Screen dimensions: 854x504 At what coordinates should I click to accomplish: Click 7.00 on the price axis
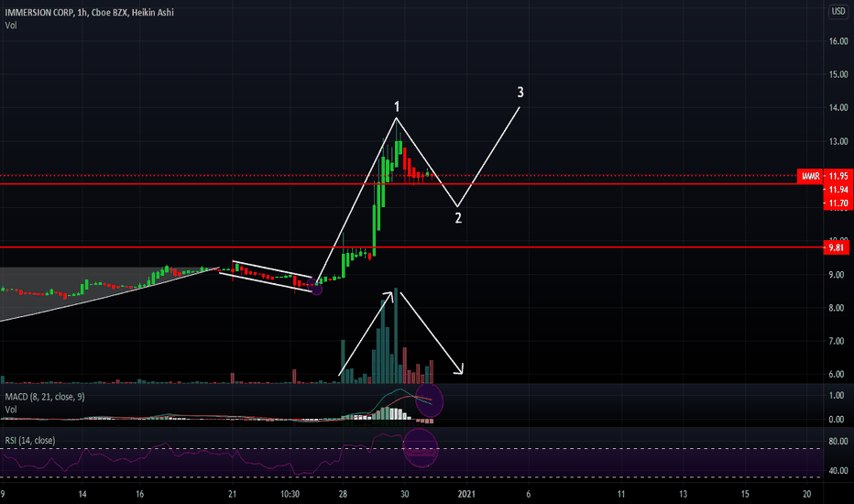(837, 342)
